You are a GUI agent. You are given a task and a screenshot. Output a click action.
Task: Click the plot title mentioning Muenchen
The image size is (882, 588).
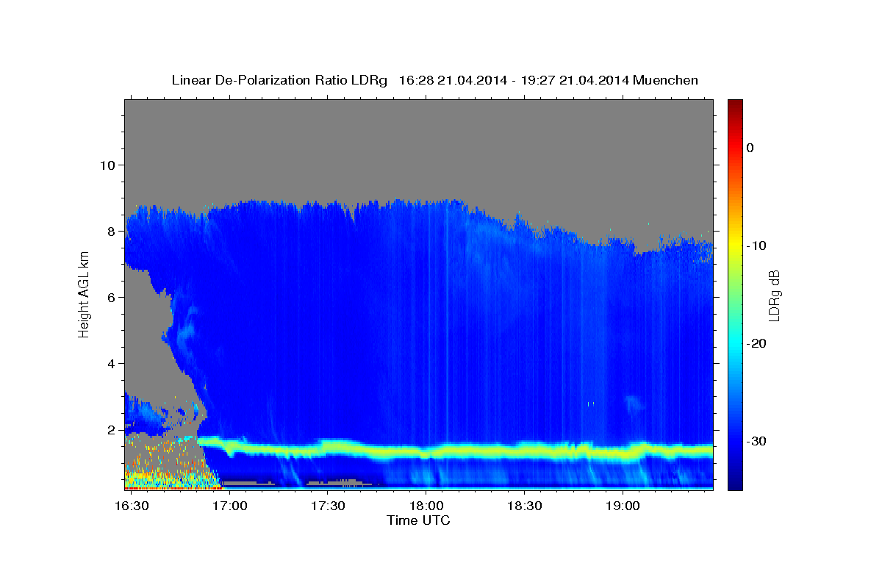[x=434, y=80]
